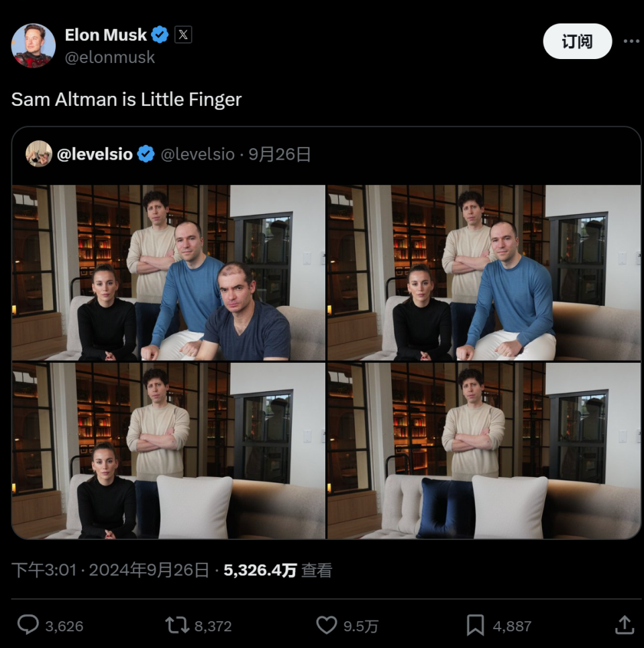Screen dimensions: 644x648
Task: Bookmark this post
Action: [475, 625]
